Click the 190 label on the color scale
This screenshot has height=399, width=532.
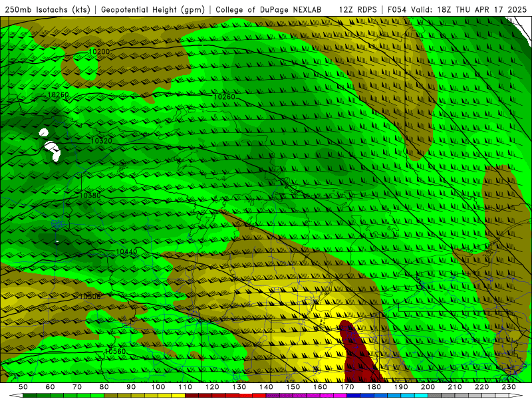pyautogui.click(x=401, y=387)
